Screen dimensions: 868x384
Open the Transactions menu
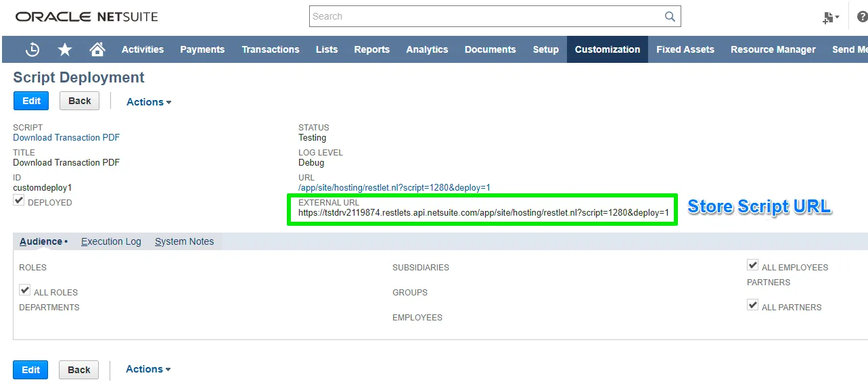click(271, 49)
